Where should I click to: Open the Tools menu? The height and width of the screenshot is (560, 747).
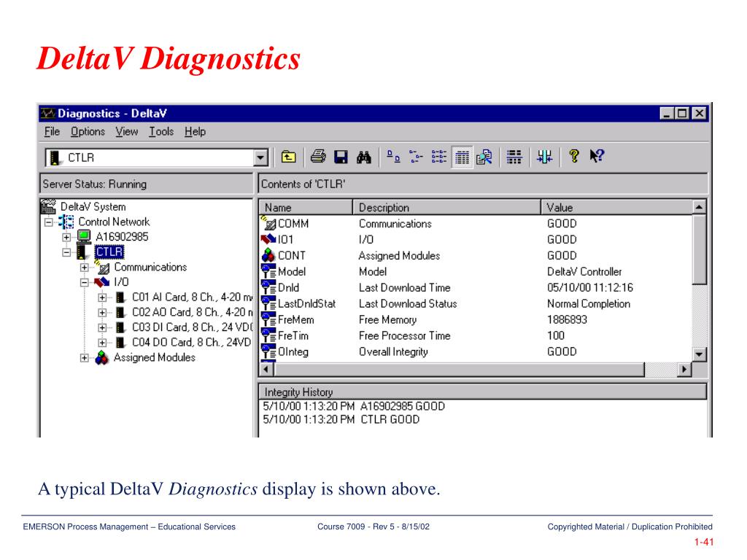tap(161, 131)
